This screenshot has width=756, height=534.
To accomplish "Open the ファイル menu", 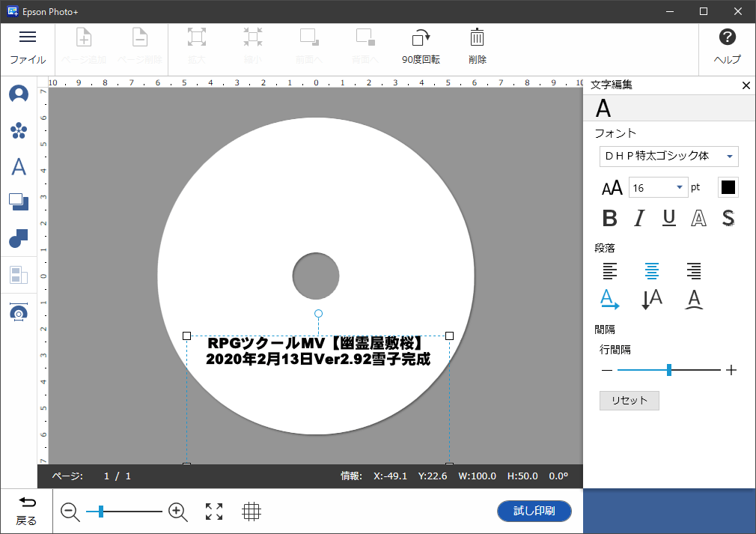I will [x=28, y=46].
